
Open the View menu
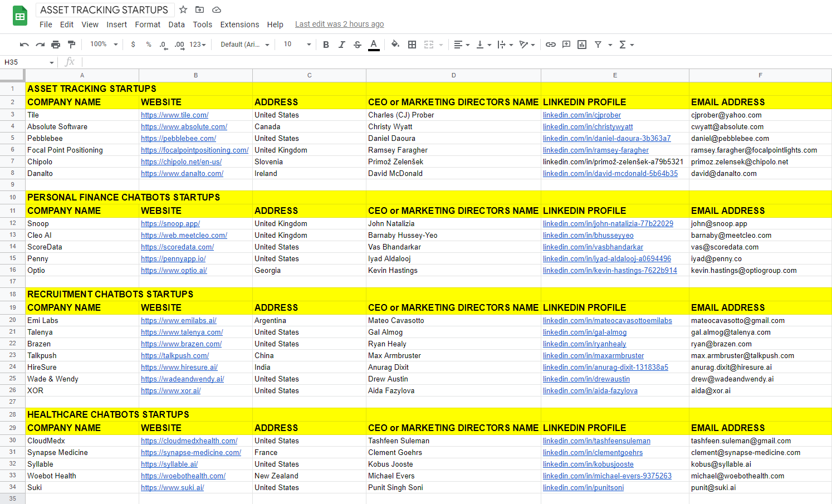coord(90,25)
